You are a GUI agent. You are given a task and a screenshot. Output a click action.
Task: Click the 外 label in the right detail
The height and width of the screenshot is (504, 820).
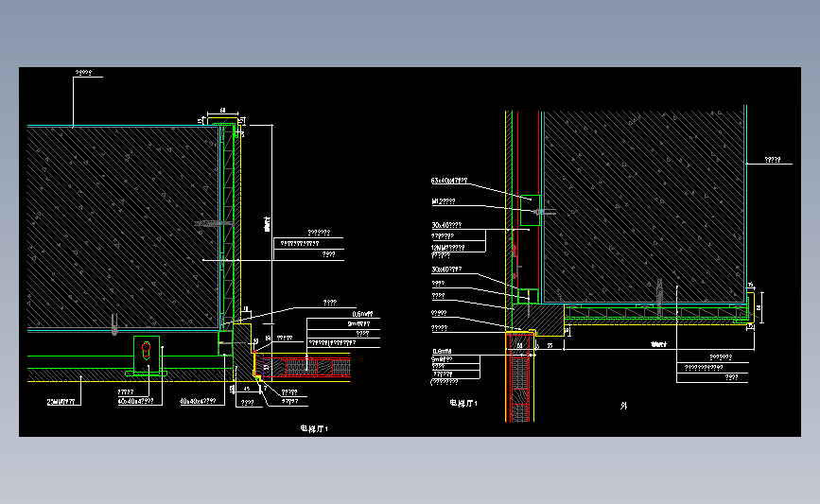[x=623, y=406]
